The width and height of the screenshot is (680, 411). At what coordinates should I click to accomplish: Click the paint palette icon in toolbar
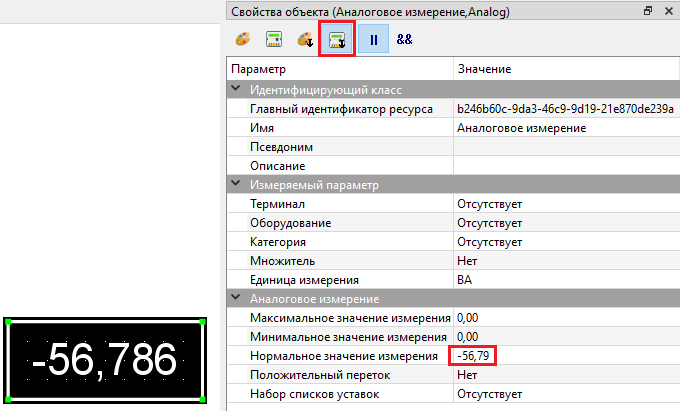[x=242, y=40]
